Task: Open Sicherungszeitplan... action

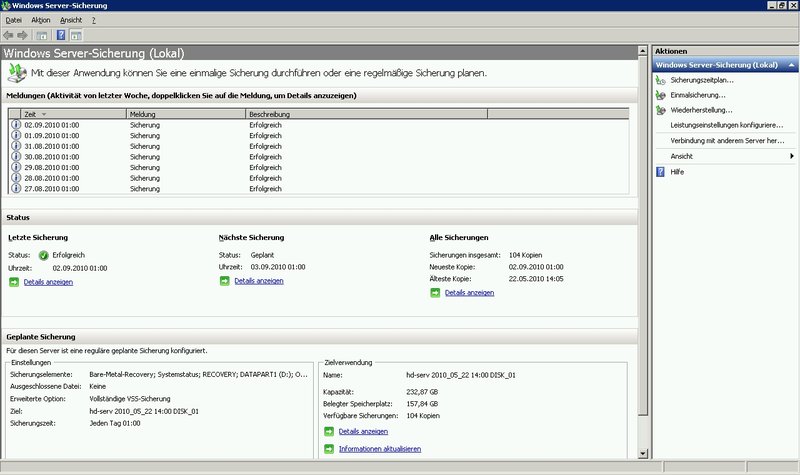Action: coord(702,80)
